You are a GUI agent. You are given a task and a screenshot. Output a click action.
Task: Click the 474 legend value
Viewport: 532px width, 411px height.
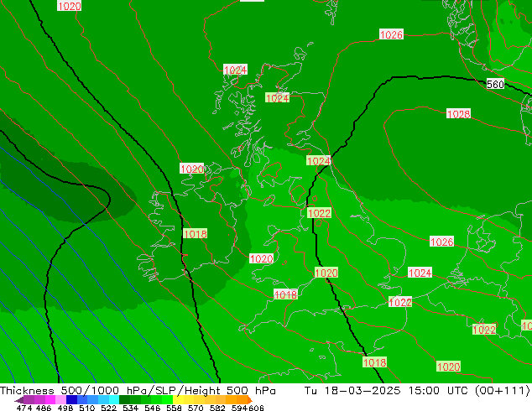pyautogui.click(x=24, y=408)
